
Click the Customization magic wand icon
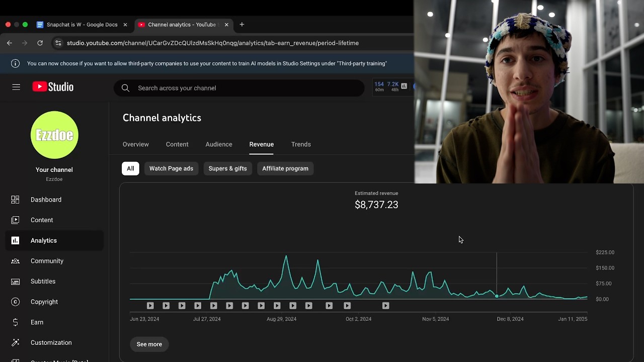pyautogui.click(x=15, y=342)
